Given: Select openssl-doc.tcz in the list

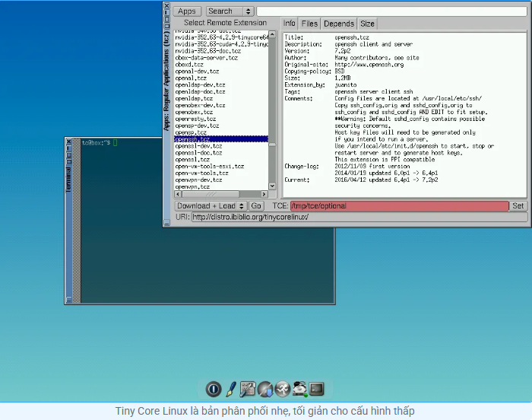Looking at the screenshot, I should tap(221, 153).
